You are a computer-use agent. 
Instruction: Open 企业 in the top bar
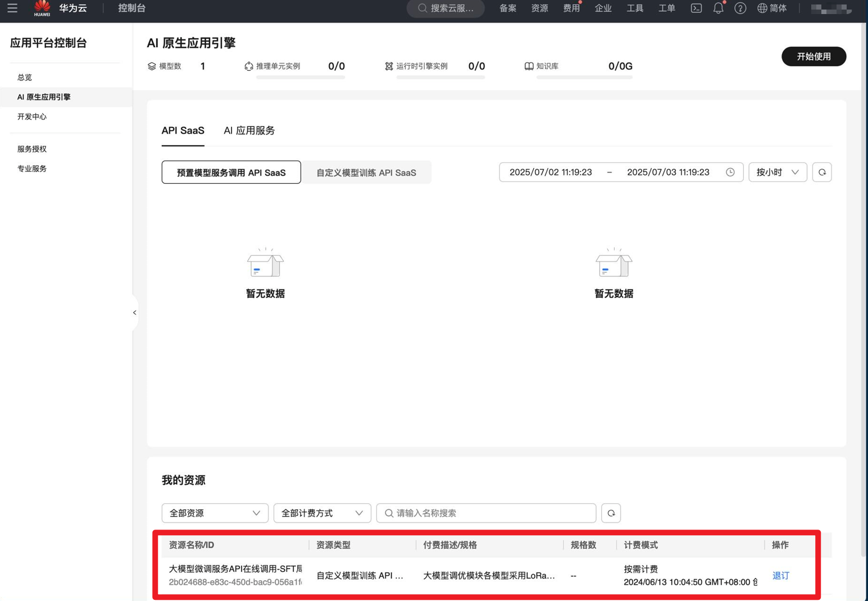click(x=603, y=8)
